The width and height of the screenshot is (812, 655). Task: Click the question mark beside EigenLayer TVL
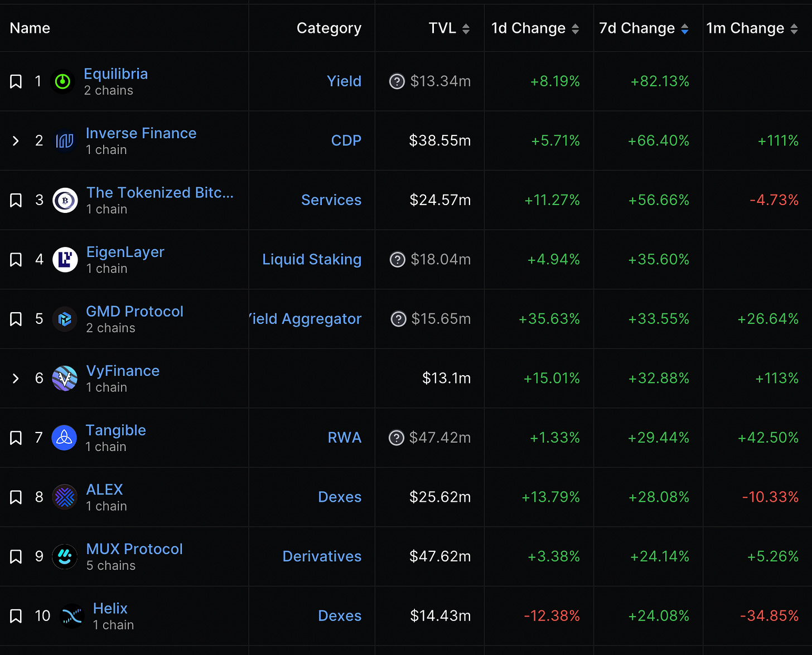pyautogui.click(x=397, y=260)
